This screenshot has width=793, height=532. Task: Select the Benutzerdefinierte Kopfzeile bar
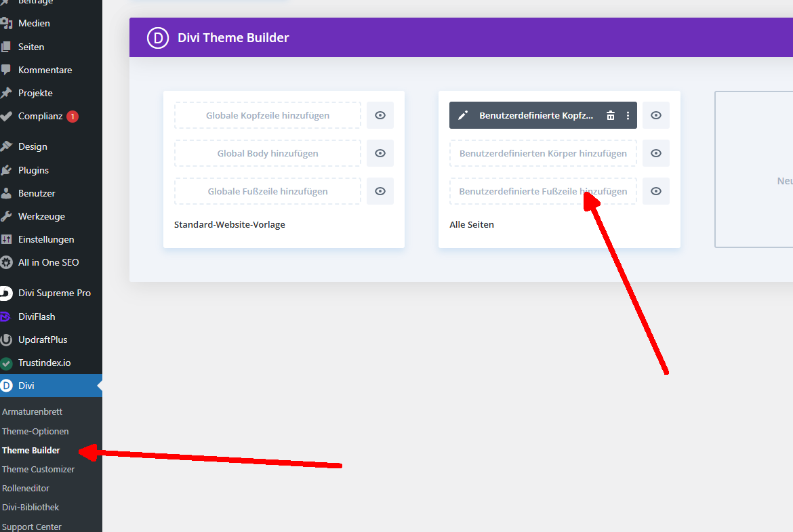coord(543,115)
